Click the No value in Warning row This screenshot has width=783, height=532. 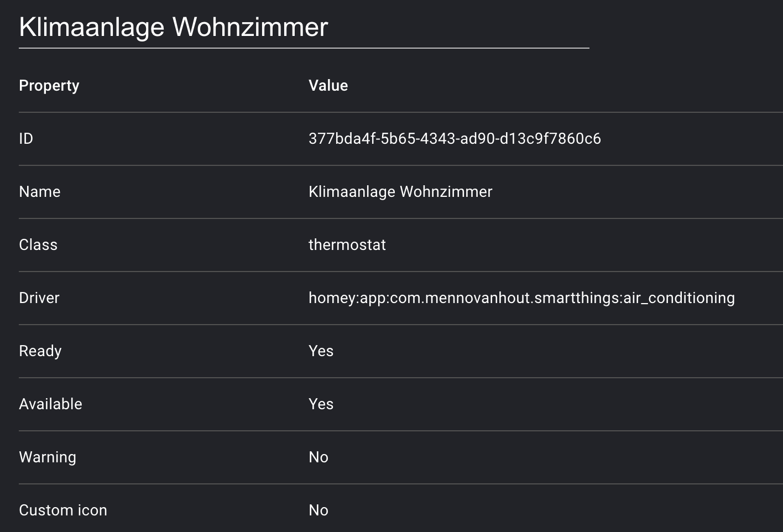(x=319, y=457)
